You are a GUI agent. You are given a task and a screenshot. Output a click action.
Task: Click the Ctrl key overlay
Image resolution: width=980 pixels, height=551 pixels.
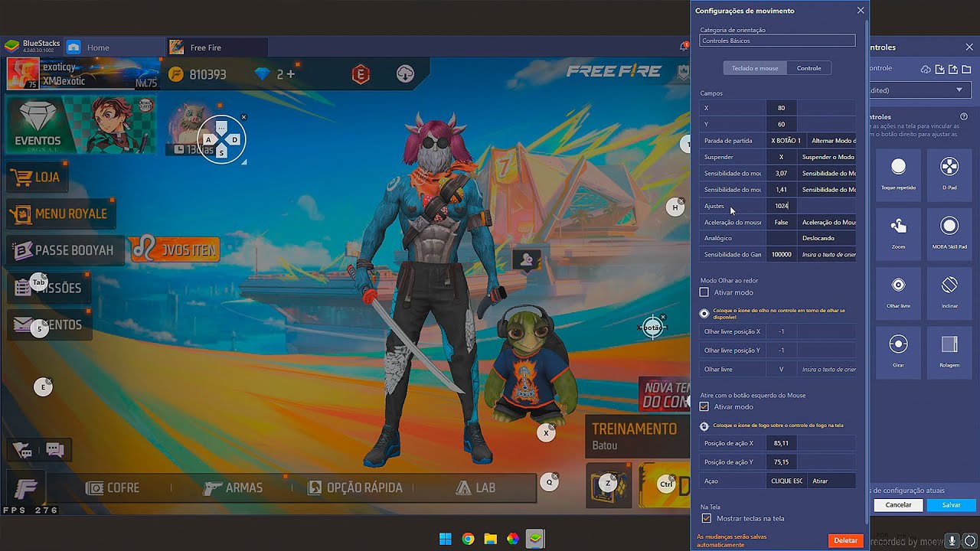click(666, 484)
